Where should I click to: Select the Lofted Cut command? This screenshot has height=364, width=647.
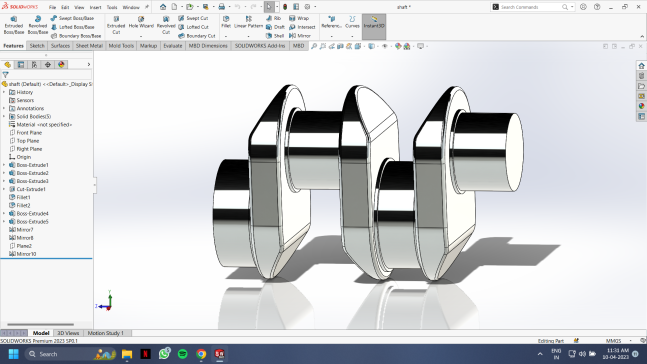coord(193,27)
